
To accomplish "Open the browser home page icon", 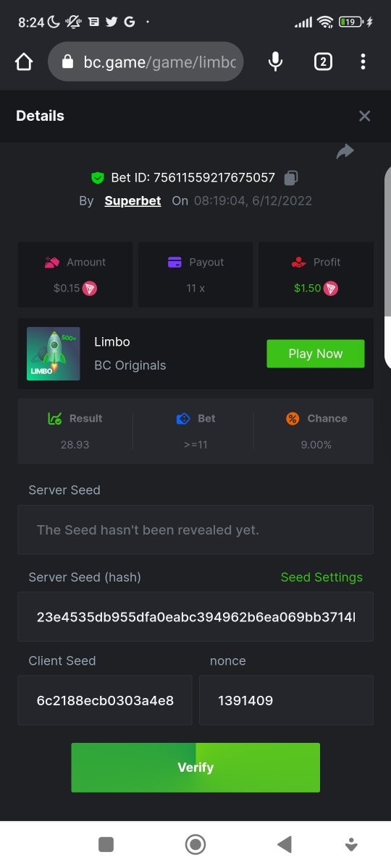I will (24, 62).
